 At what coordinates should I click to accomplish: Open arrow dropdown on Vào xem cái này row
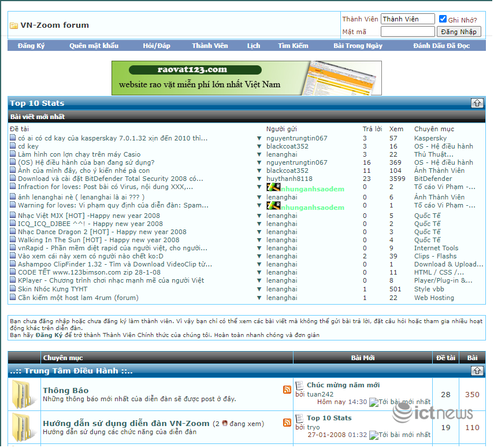pyautogui.click(x=259, y=256)
